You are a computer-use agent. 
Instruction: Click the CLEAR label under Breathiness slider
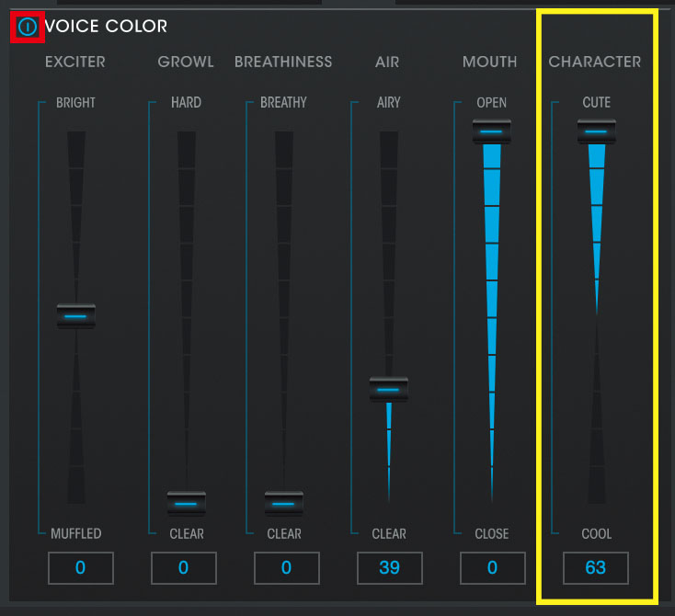pos(284,534)
